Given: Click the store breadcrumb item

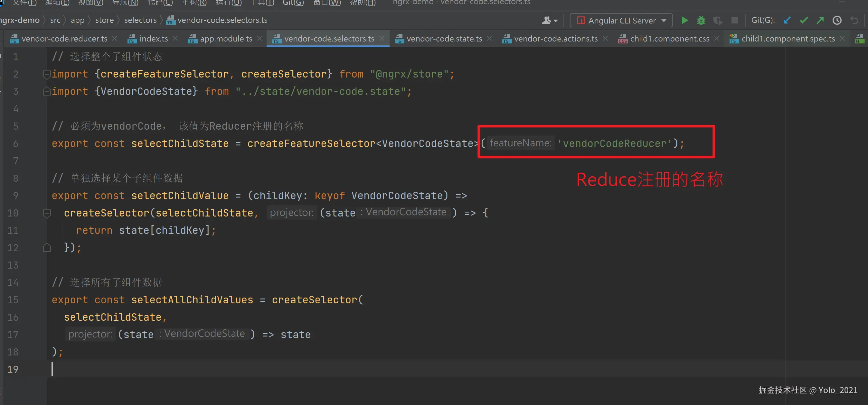Looking at the screenshot, I should [104, 20].
